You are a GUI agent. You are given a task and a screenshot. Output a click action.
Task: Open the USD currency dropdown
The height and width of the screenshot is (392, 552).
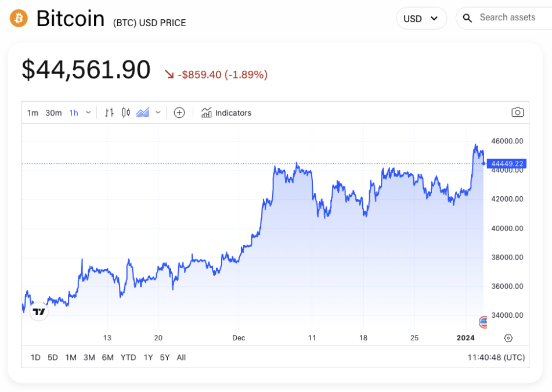pos(421,19)
